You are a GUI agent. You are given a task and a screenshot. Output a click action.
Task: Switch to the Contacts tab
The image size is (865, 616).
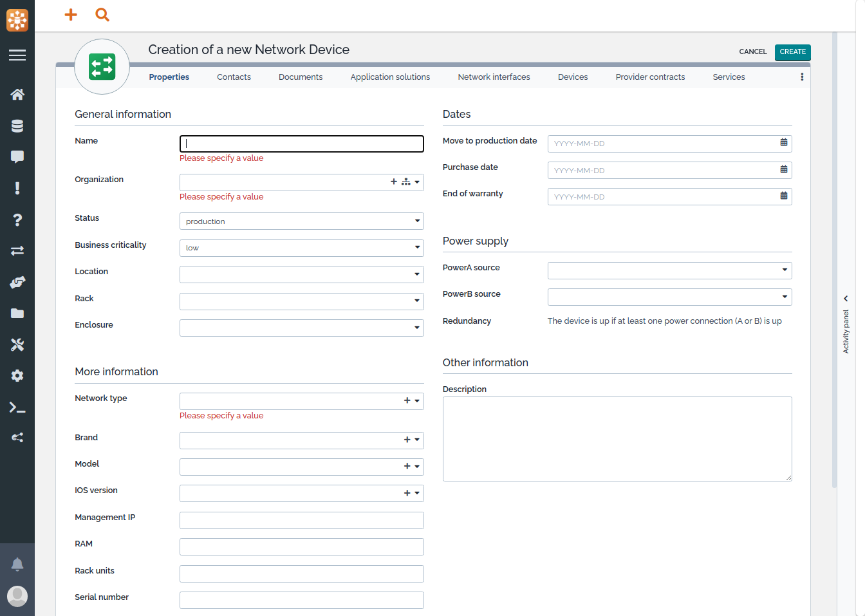(234, 77)
